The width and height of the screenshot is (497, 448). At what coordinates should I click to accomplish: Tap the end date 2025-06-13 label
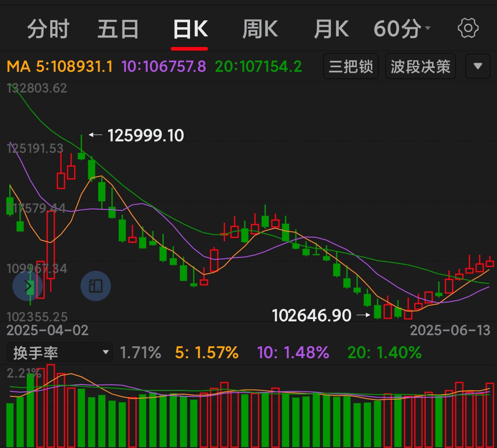450,331
